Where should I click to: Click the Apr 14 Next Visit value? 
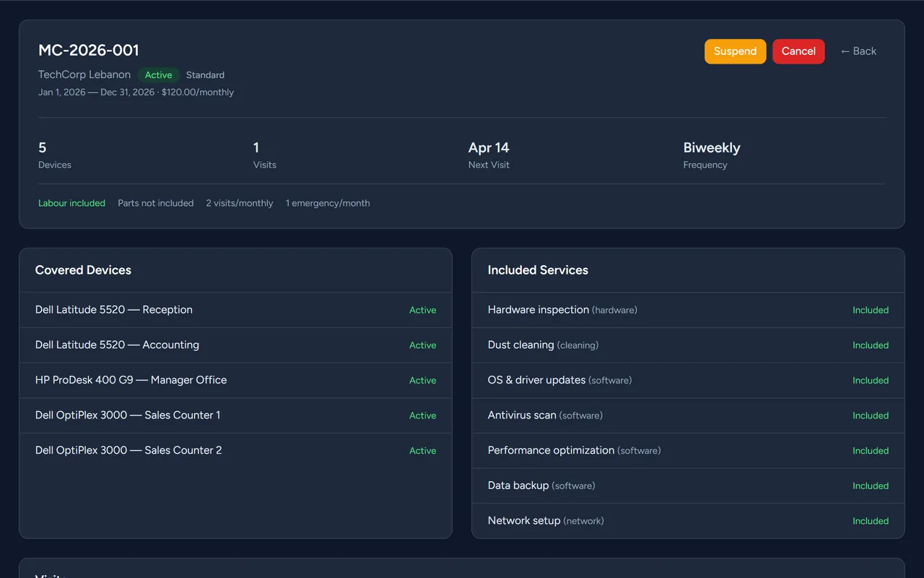pos(489,147)
